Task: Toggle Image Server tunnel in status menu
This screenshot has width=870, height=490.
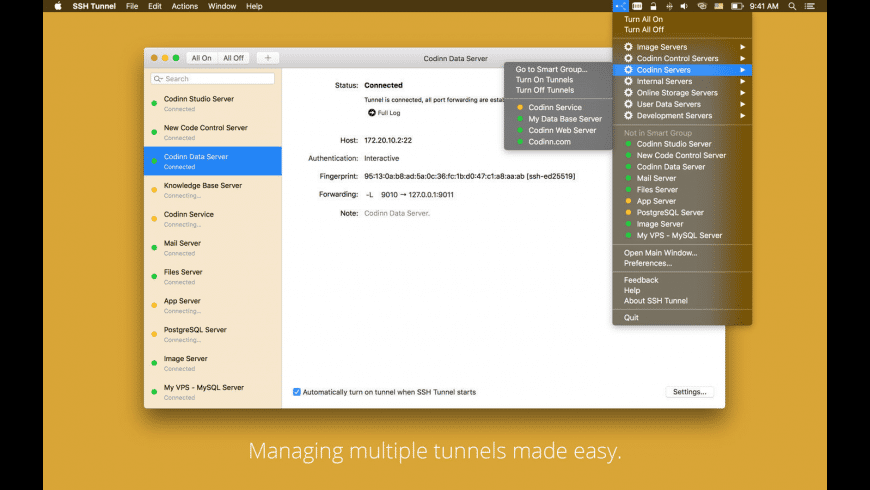Action: pyautogui.click(x=682, y=224)
